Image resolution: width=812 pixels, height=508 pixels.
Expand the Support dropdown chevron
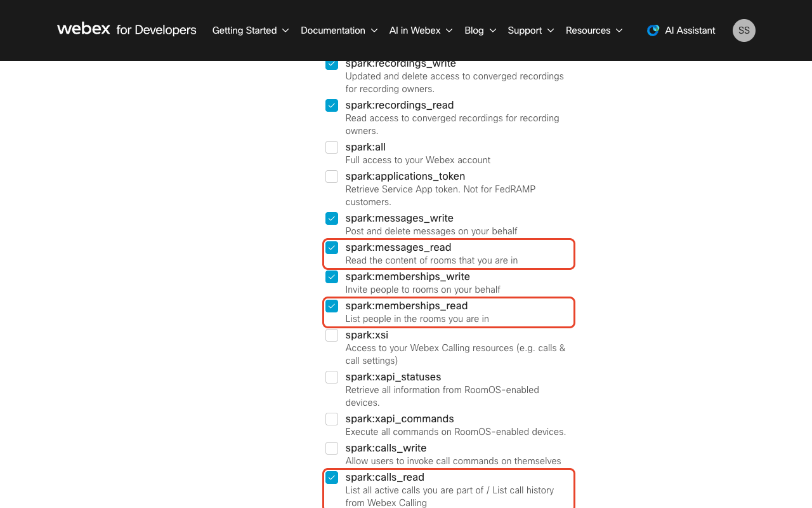pyautogui.click(x=551, y=30)
